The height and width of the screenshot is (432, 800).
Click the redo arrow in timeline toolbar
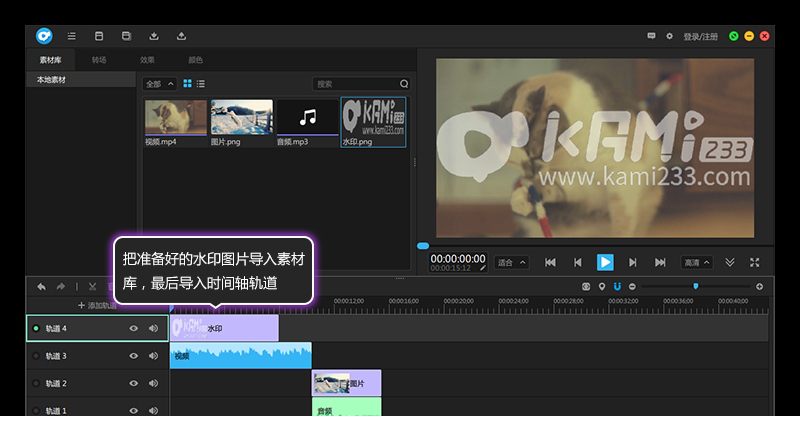point(61,287)
